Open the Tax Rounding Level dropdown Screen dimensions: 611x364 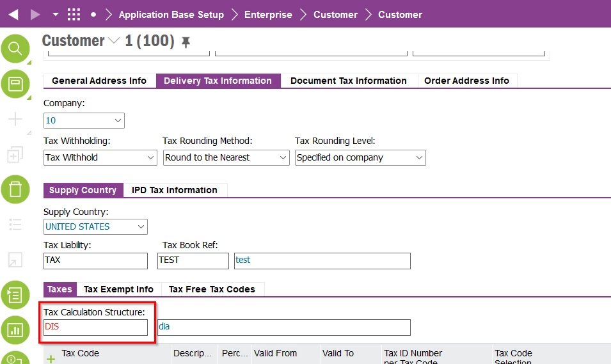[360, 157]
